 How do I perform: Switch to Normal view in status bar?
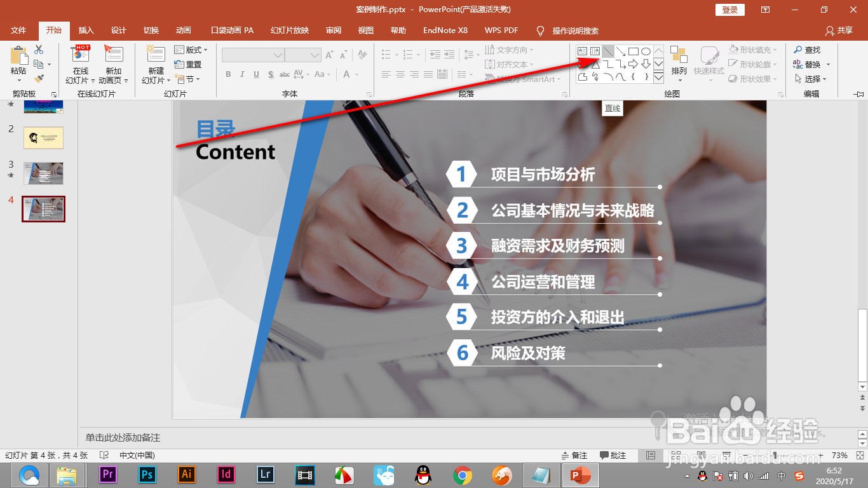point(650,456)
